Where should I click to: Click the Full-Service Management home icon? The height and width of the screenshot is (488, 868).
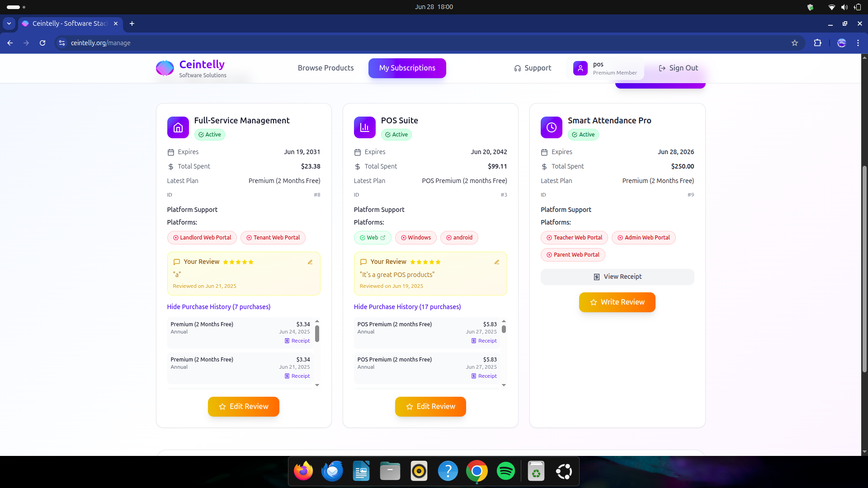[x=178, y=127]
